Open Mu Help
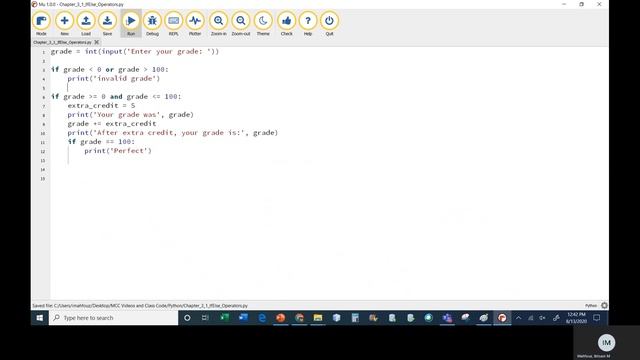 [x=308, y=24]
